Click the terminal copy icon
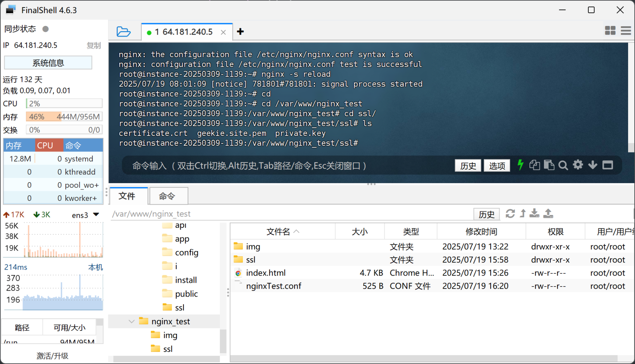This screenshot has height=364, width=635. 534,165
